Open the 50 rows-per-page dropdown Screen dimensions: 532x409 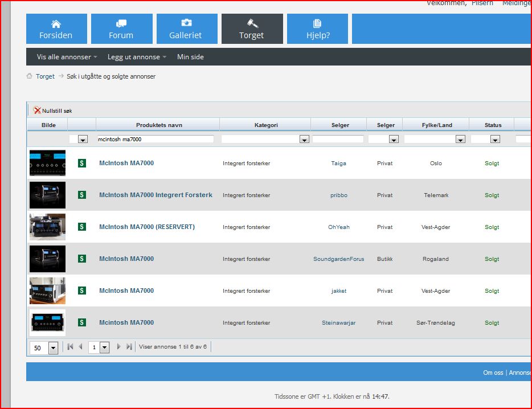(53, 347)
